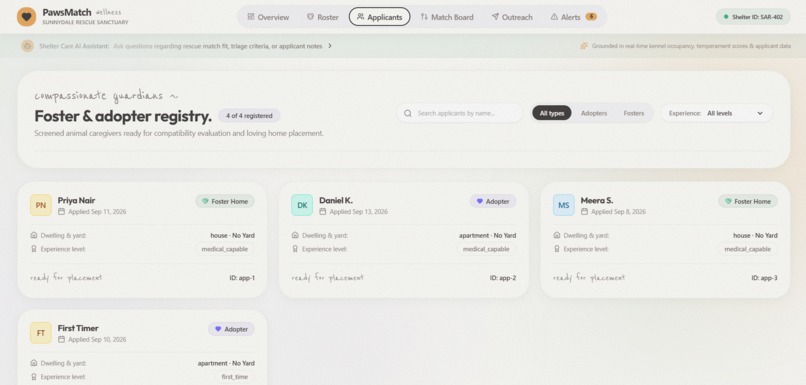Click the PawsMatch heart logo icon

(26, 16)
